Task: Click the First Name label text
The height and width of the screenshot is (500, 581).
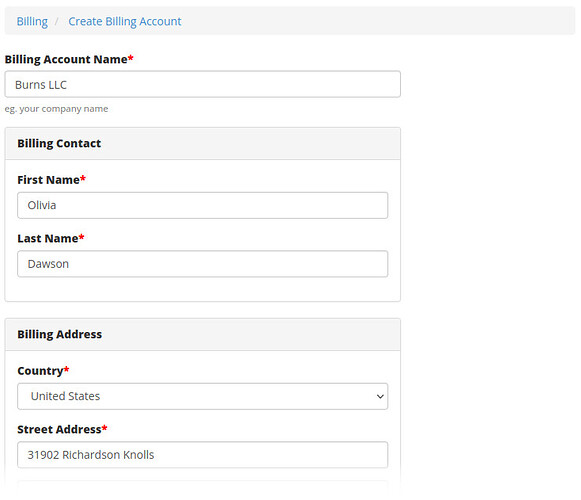Action: [49, 180]
